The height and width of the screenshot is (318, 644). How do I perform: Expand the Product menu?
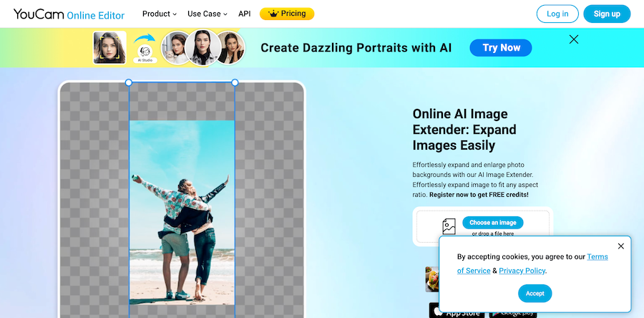pos(160,14)
